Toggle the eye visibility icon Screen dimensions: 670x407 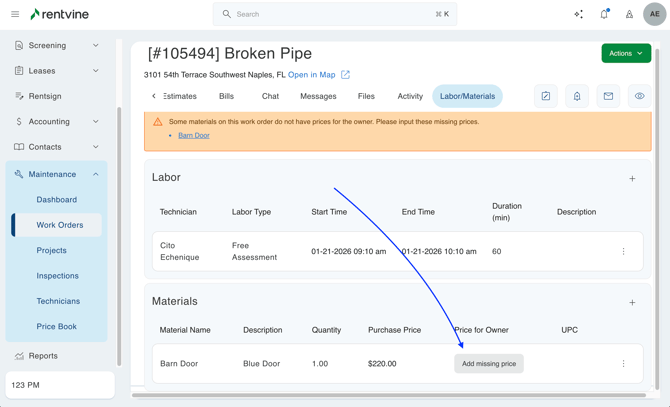639,96
